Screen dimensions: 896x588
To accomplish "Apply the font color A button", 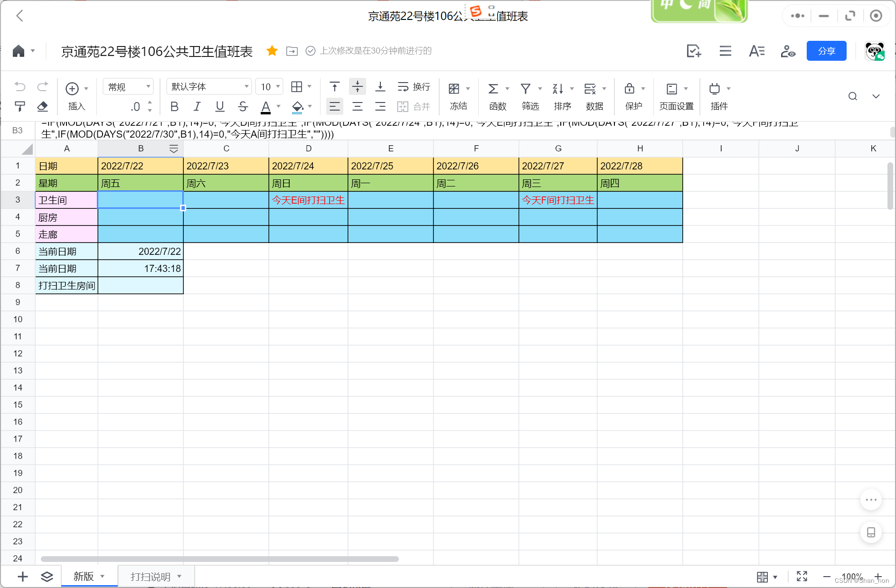I will (266, 107).
